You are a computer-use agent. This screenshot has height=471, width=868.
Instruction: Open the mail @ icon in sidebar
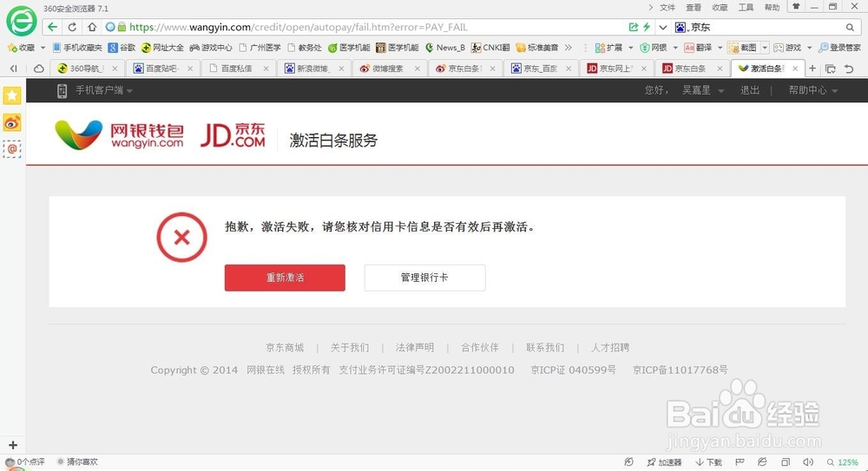pyautogui.click(x=12, y=149)
